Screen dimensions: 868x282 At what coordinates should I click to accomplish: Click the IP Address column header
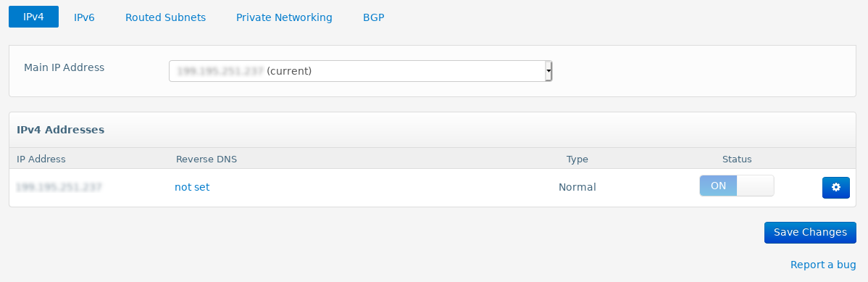pyautogui.click(x=41, y=159)
